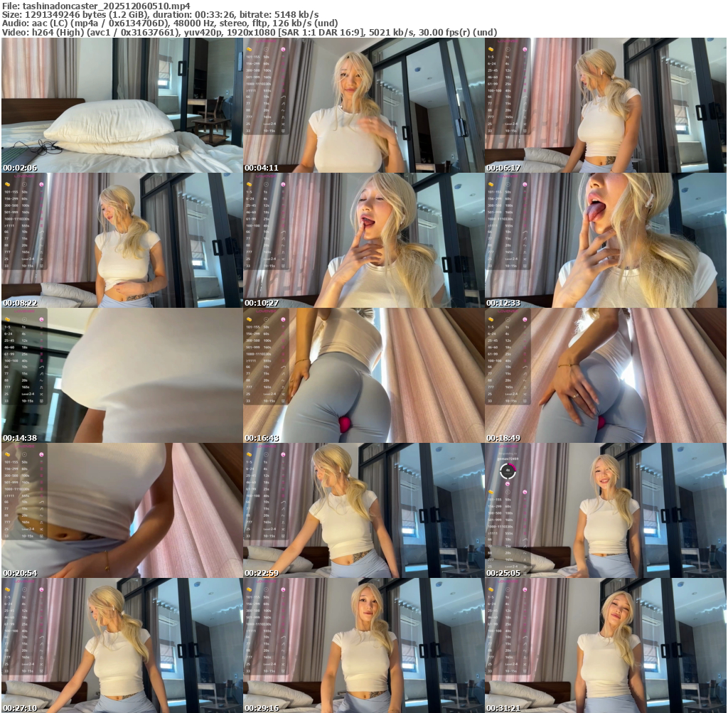The height and width of the screenshot is (713, 728).
Task: Choose the frame marked 00:20:54
Action: (122, 510)
